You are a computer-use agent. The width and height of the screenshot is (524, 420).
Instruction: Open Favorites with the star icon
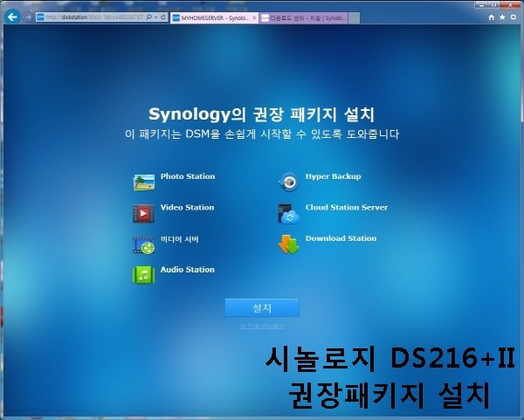pyautogui.click(x=502, y=17)
